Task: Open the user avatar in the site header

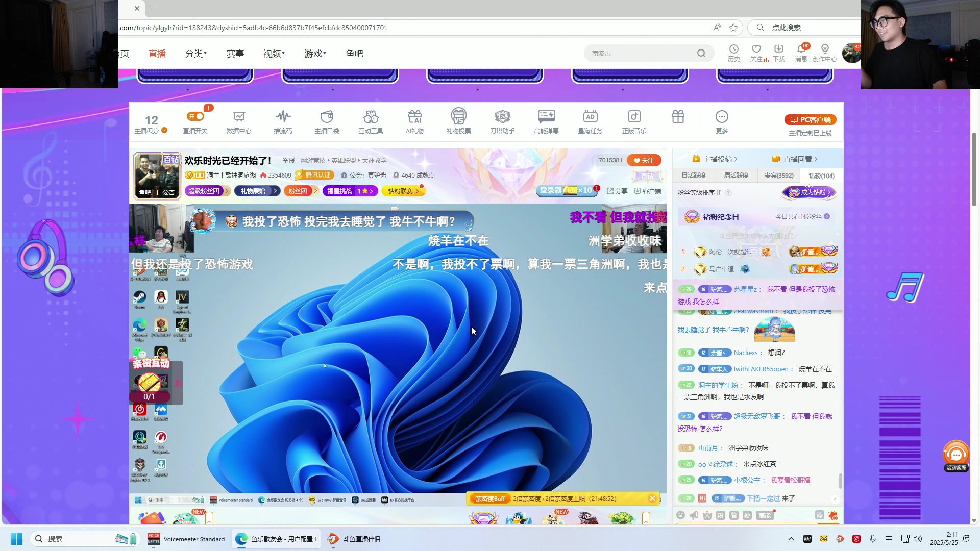Action: coord(851,53)
